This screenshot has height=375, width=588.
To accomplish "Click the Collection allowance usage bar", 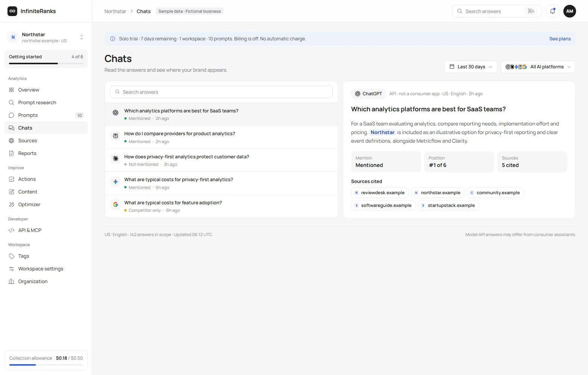I will pyautogui.click(x=46, y=365).
